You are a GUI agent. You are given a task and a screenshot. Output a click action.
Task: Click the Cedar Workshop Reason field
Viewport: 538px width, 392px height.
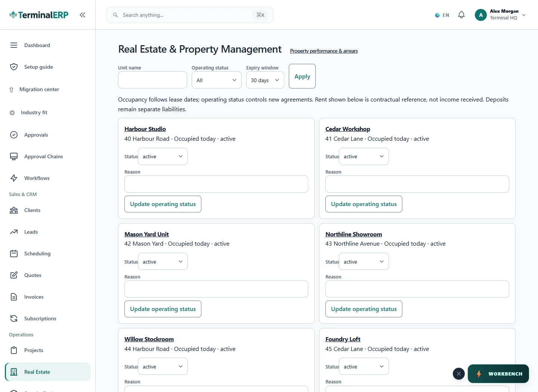(x=417, y=184)
